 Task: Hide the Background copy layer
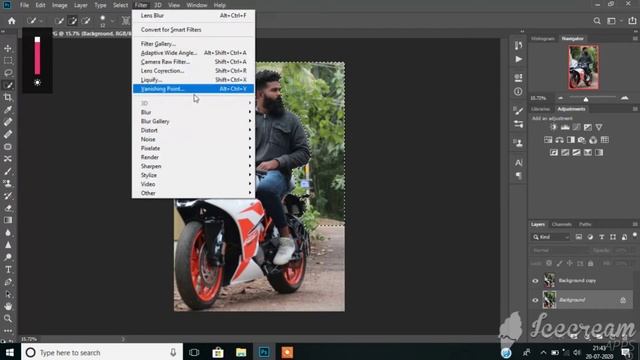pos(535,281)
